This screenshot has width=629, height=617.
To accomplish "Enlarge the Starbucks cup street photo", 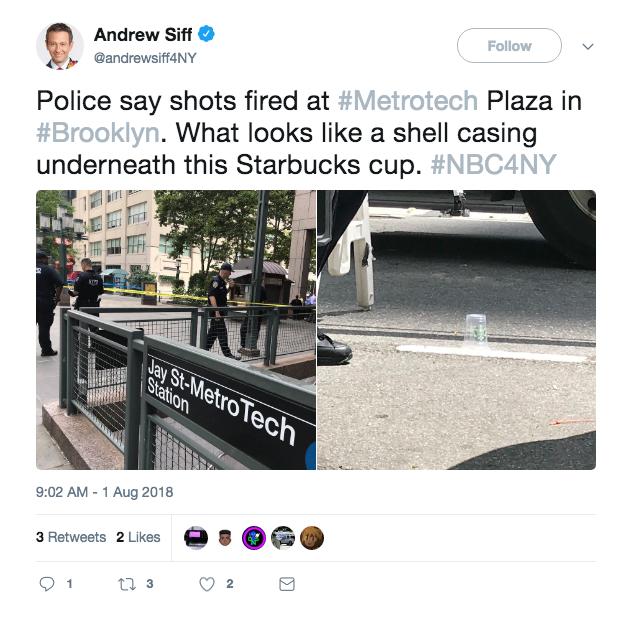I will (457, 330).
